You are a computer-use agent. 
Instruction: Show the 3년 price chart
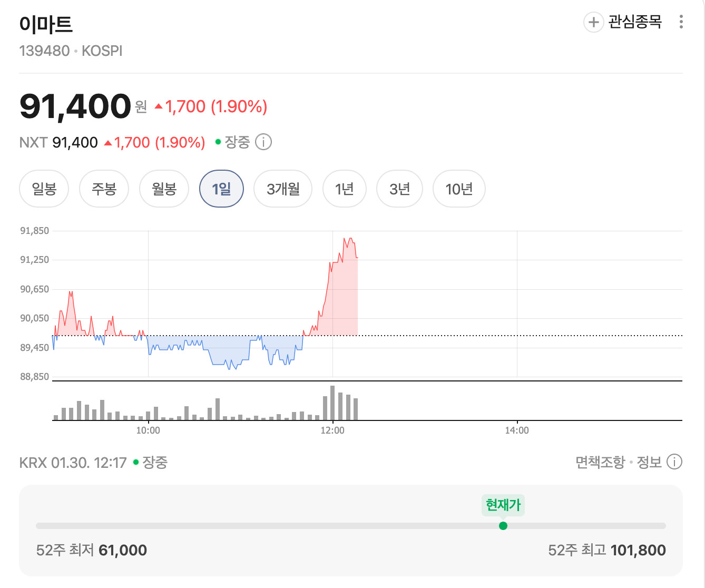(x=399, y=189)
